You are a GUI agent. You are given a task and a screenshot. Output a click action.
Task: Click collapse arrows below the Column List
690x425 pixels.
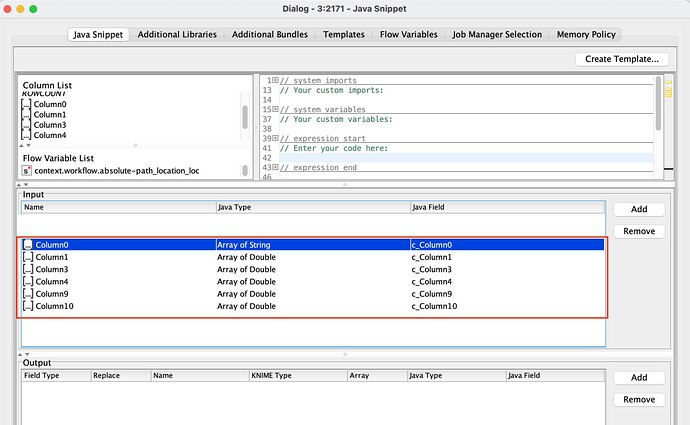tap(25, 145)
